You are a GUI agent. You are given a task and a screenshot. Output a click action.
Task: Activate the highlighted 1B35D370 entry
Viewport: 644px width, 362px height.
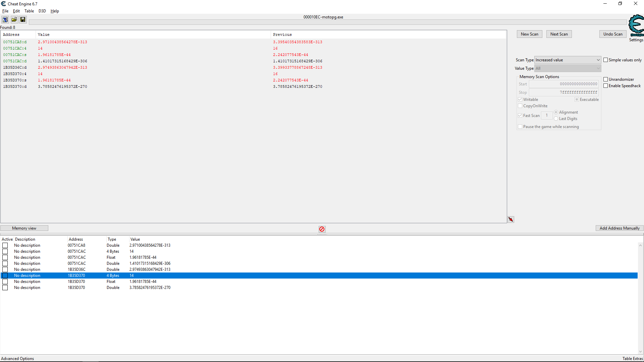click(5, 275)
